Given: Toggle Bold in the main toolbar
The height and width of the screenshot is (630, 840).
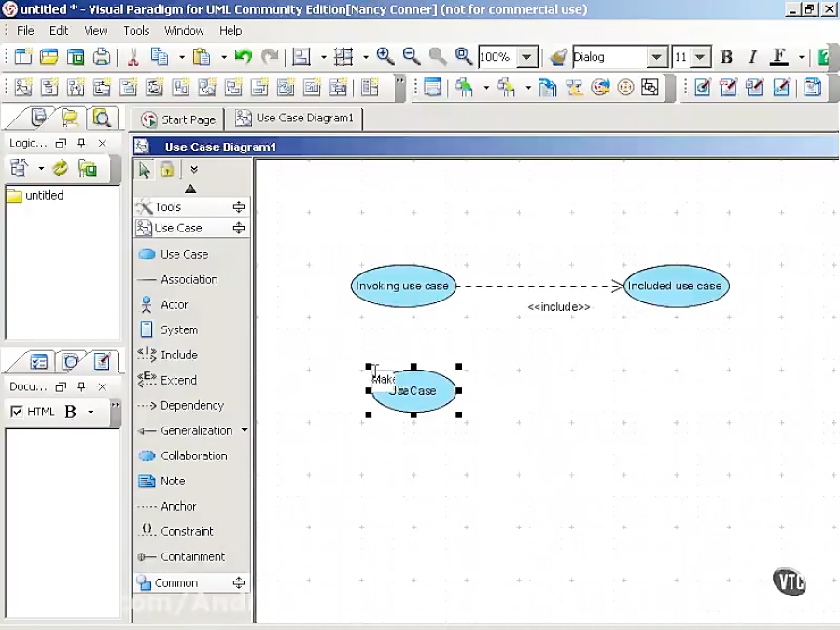Looking at the screenshot, I should [x=726, y=57].
